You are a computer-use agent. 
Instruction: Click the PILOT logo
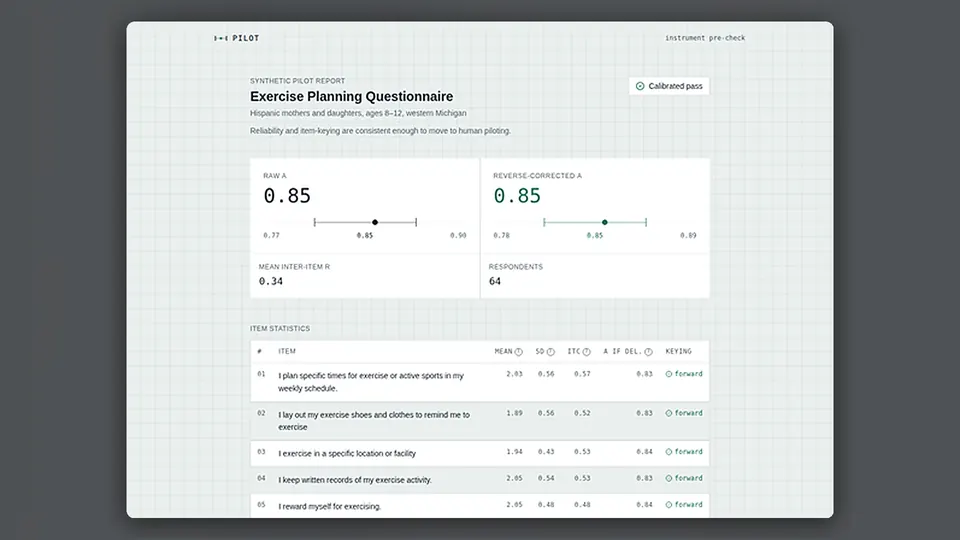pyautogui.click(x=236, y=38)
